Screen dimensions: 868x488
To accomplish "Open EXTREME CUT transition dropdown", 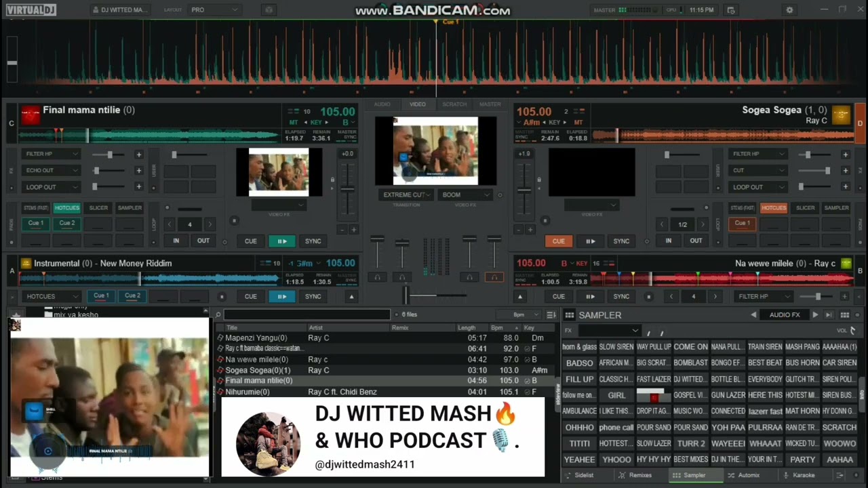I will (408, 195).
